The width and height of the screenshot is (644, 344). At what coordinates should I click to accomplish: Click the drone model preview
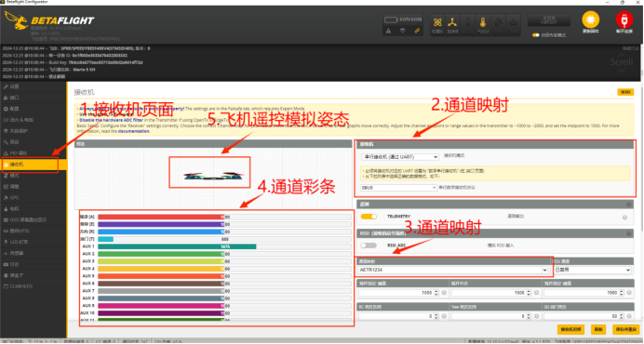(x=213, y=176)
